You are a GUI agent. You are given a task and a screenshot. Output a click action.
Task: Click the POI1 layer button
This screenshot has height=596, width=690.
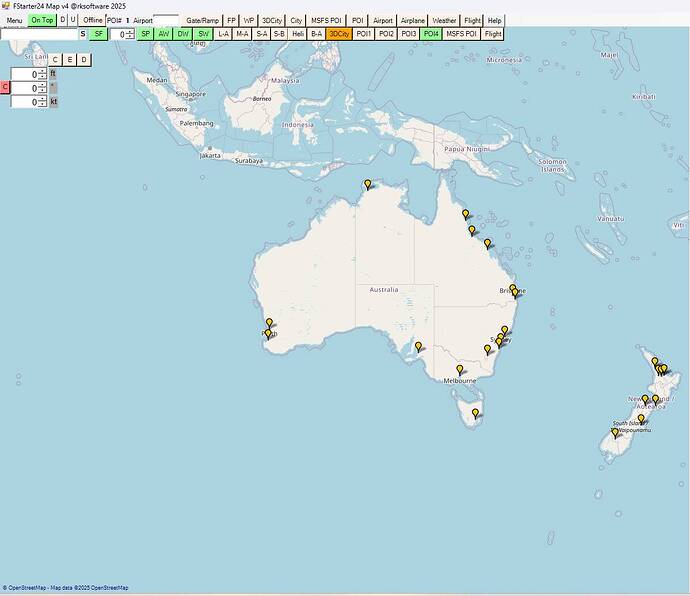[x=363, y=34]
